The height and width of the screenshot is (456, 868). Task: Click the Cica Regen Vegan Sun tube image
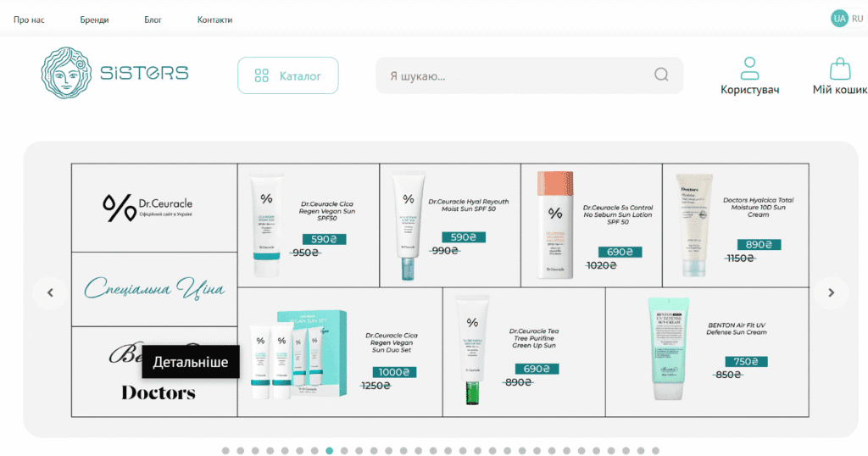click(x=266, y=225)
